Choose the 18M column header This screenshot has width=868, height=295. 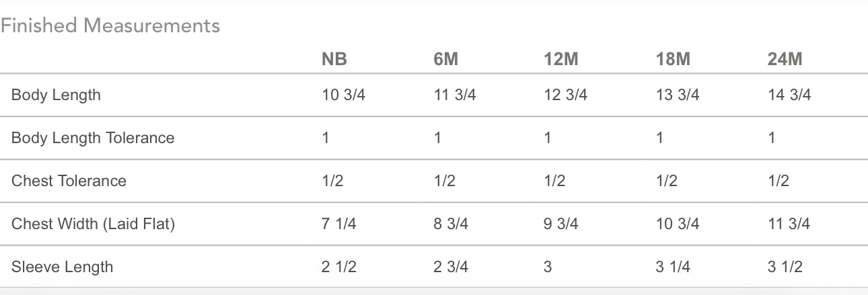click(673, 59)
